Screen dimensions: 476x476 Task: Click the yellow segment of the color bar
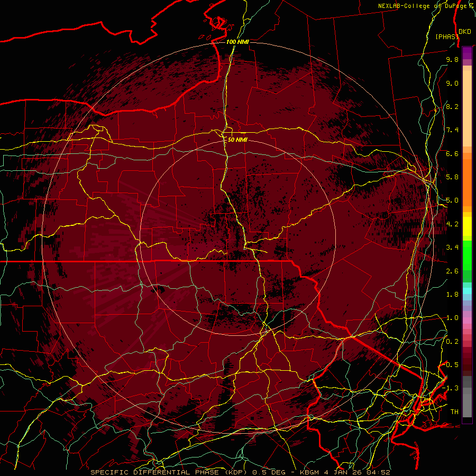coord(467,226)
